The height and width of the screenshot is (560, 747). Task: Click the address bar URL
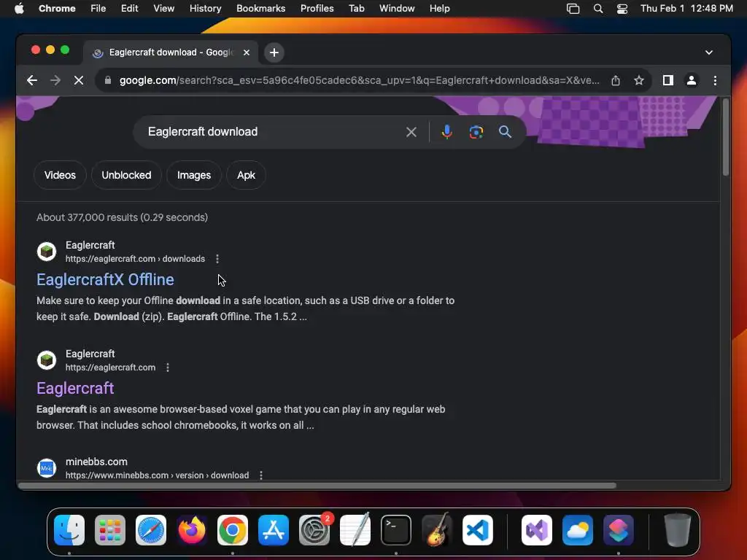pos(359,80)
